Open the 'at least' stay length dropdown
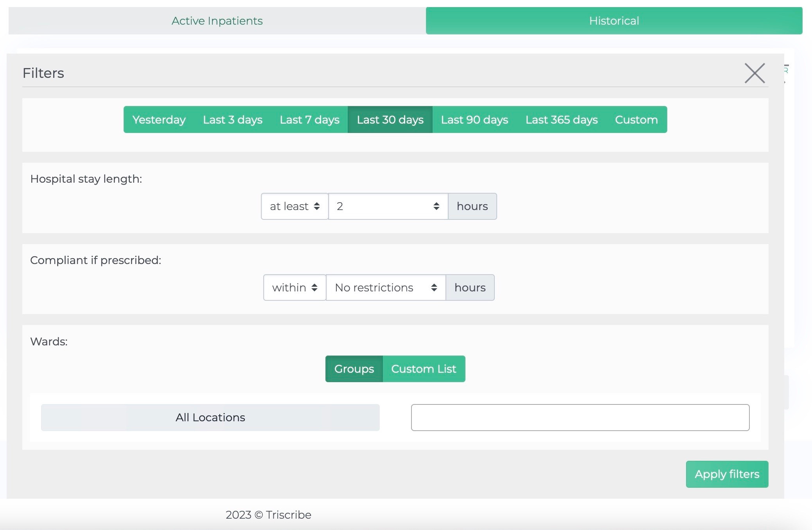Screen dimensions: 812x530 [x=295, y=206]
